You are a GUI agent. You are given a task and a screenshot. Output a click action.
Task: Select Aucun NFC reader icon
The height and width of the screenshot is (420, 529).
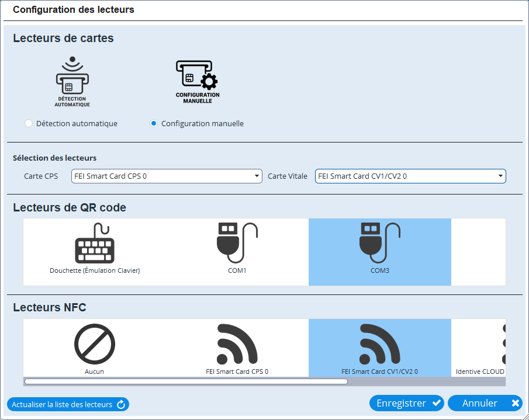pos(95,344)
